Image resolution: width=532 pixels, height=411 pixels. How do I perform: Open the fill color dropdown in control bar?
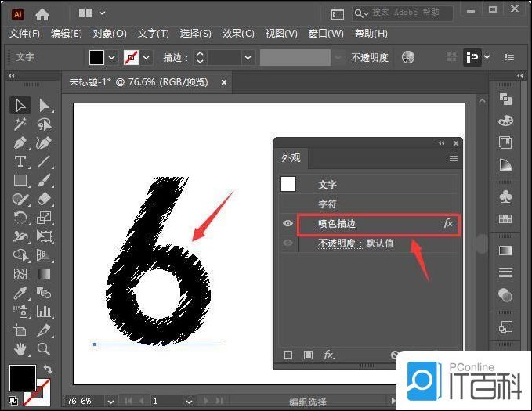tap(112, 57)
